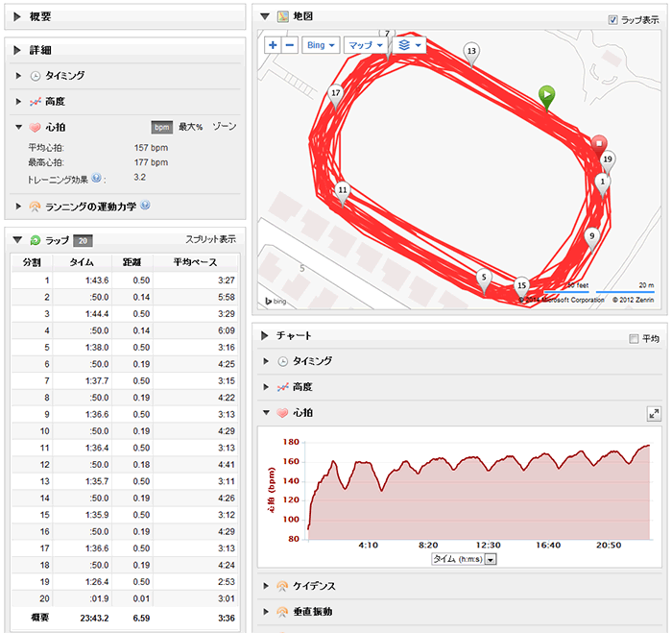Click the green start marker on map
672x633 pixels.
(x=546, y=93)
